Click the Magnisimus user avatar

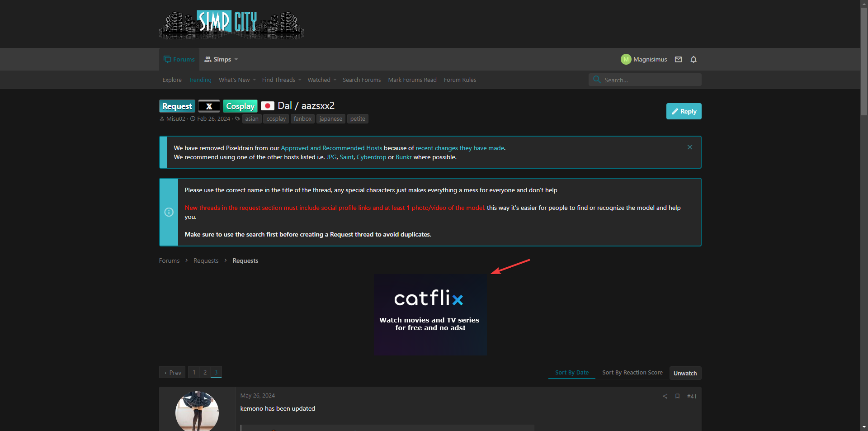click(x=626, y=59)
